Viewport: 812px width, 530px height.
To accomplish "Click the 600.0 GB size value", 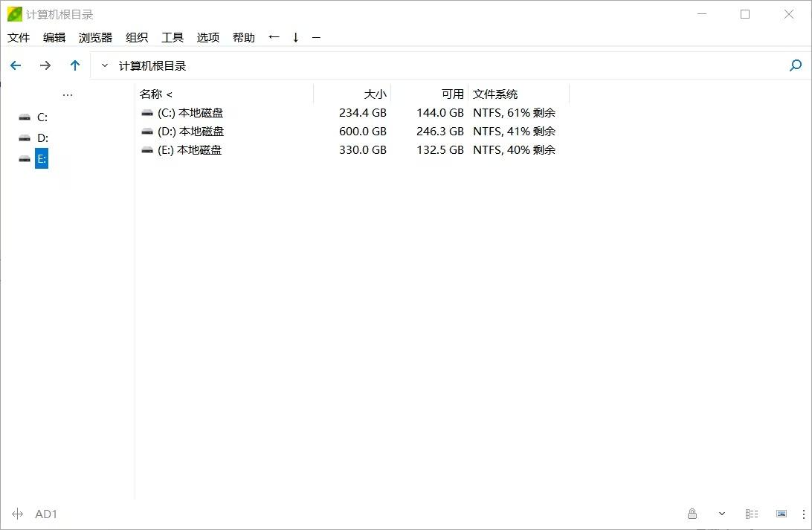I will (363, 132).
